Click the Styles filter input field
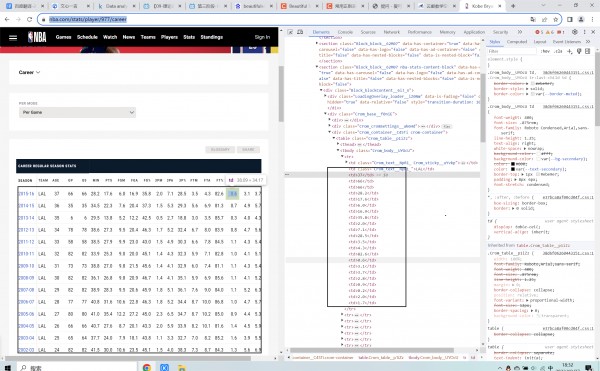 click(x=512, y=51)
